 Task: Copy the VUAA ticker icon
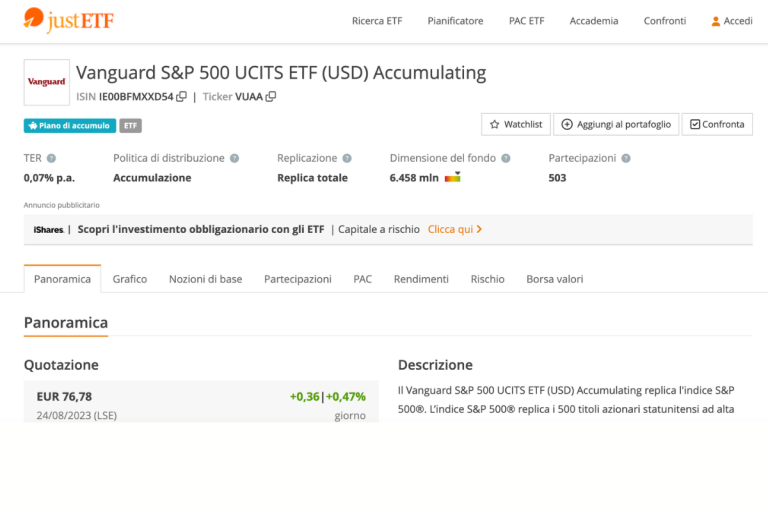(x=271, y=97)
